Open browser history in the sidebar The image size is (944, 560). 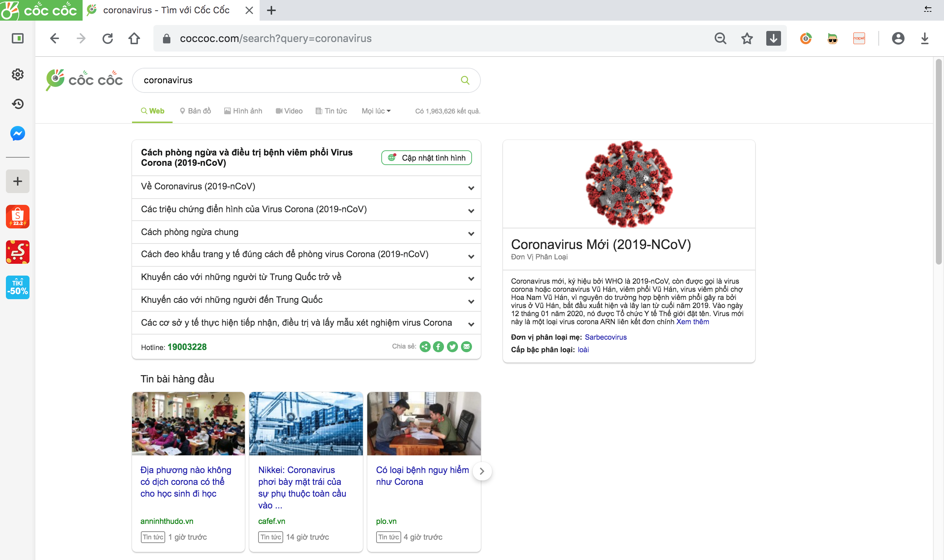17,104
